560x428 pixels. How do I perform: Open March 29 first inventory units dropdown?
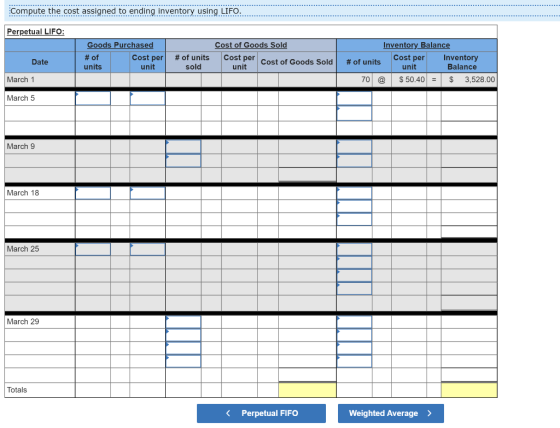(354, 322)
